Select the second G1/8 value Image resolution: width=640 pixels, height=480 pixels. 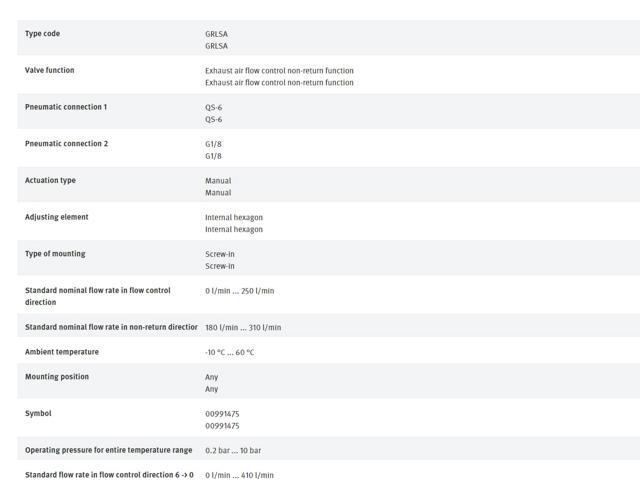(213, 156)
